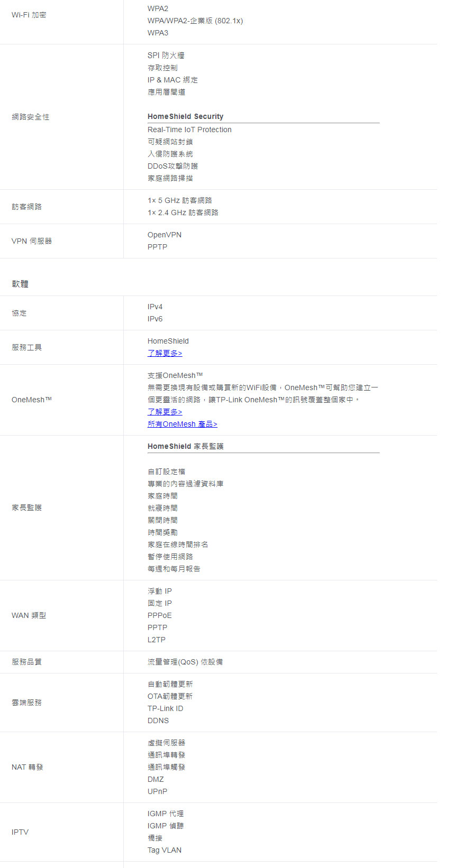Click the DMZ entry
The width and height of the screenshot is (455, 868).
pyautogui.click(x=156, y=779)
